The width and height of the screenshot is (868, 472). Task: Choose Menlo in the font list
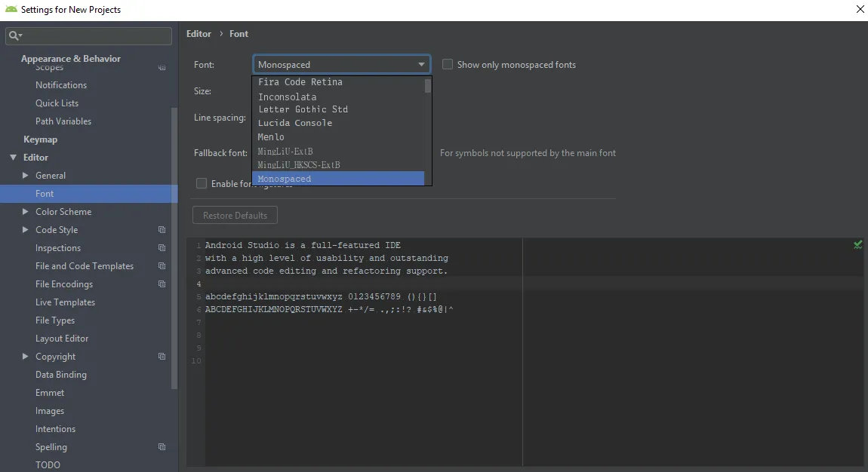(338, 136)
